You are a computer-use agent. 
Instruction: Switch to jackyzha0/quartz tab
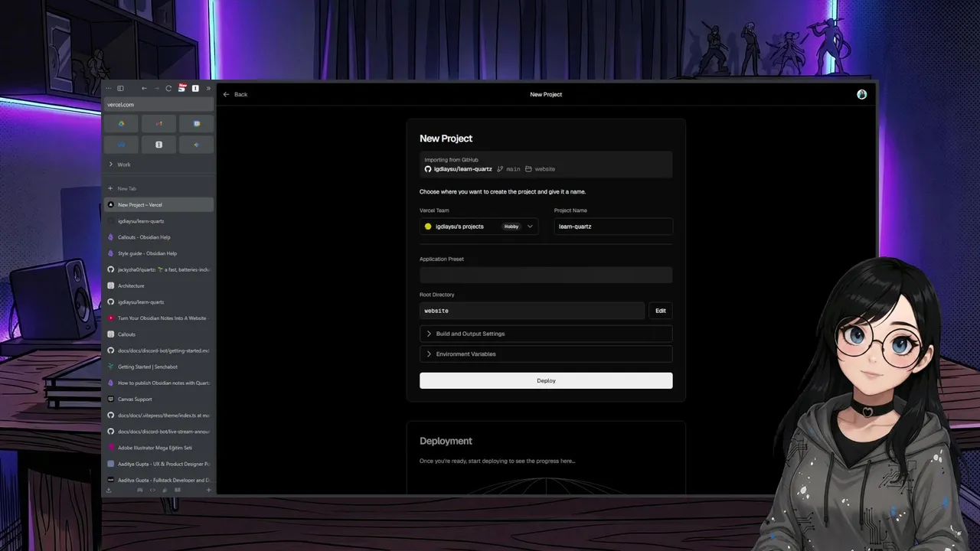pyautogui.click(x=158, y=269)
